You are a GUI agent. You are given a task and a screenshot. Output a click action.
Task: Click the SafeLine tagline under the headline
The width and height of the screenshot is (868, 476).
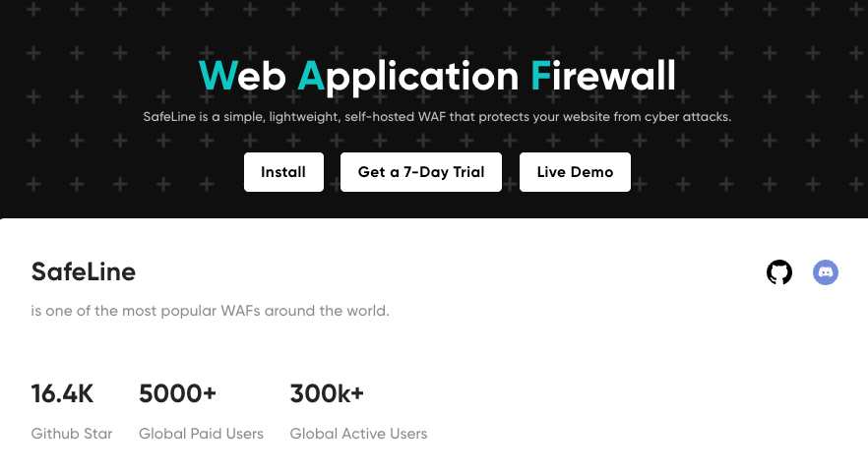tap(437, 117)
